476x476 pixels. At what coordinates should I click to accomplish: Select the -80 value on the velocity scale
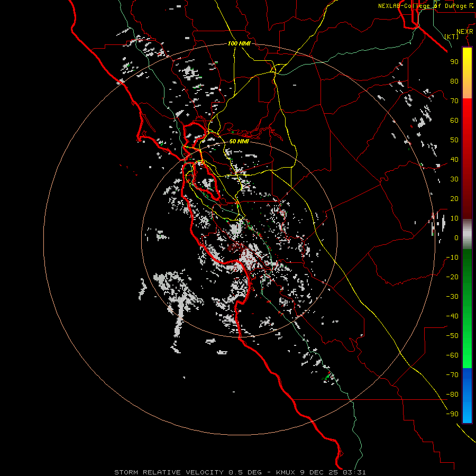click(452, 395)
